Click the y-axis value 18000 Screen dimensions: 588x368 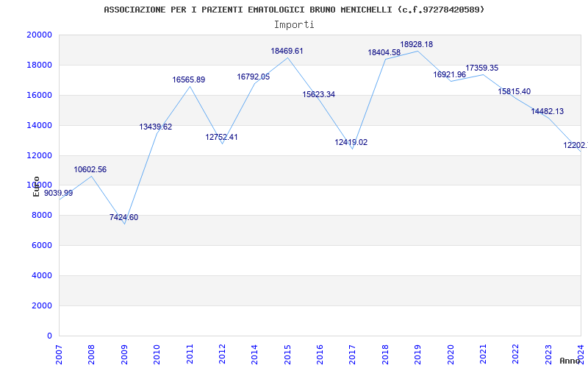coord(39,65)
